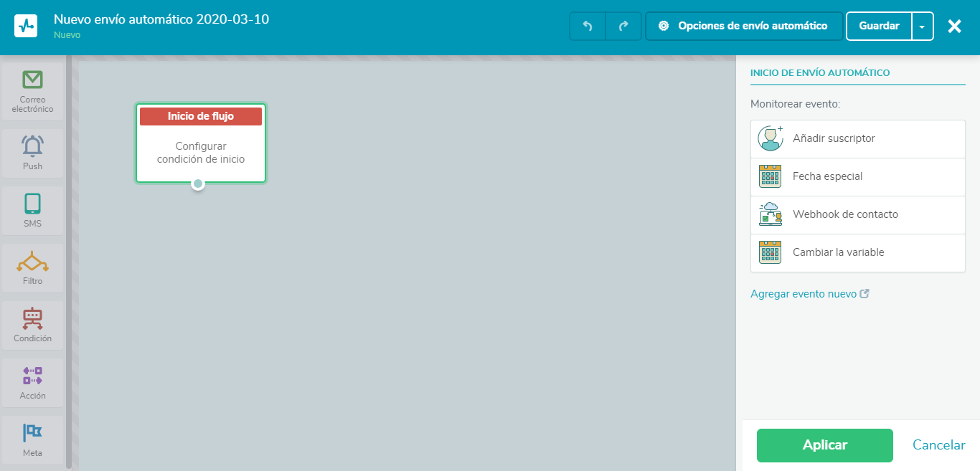Click the Cambiar la variable calendar icon

point(770,252)
